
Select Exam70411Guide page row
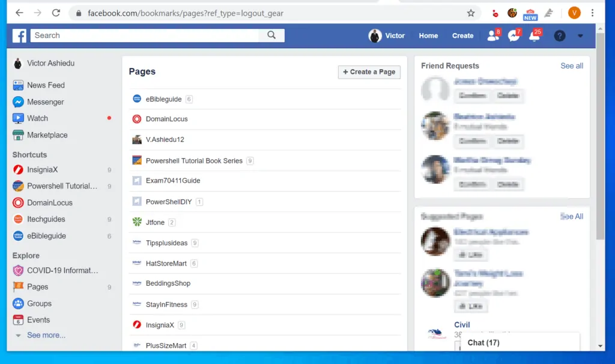tap(265, 181)
